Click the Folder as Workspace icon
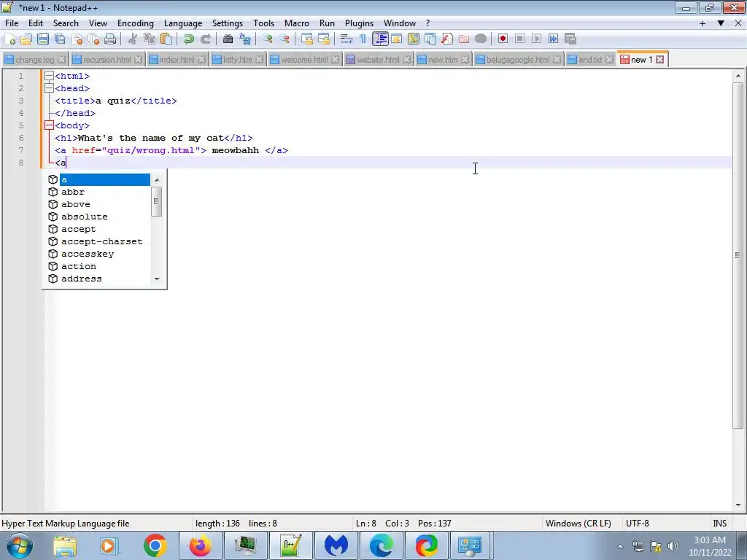Screen dimensions: 747x560 [463, 39]
